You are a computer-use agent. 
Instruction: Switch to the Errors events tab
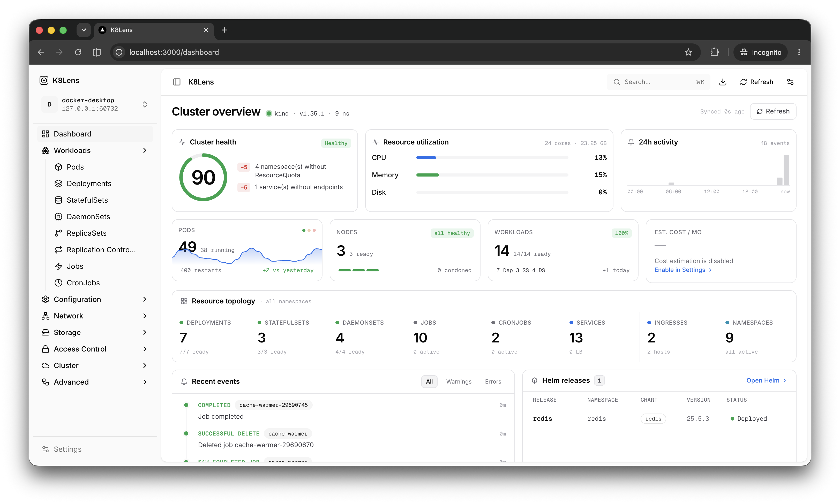click(x=493, y=381)
